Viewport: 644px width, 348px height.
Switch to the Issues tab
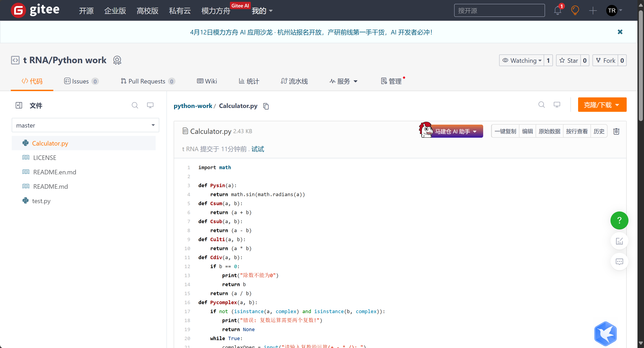[x=81, y=81]
